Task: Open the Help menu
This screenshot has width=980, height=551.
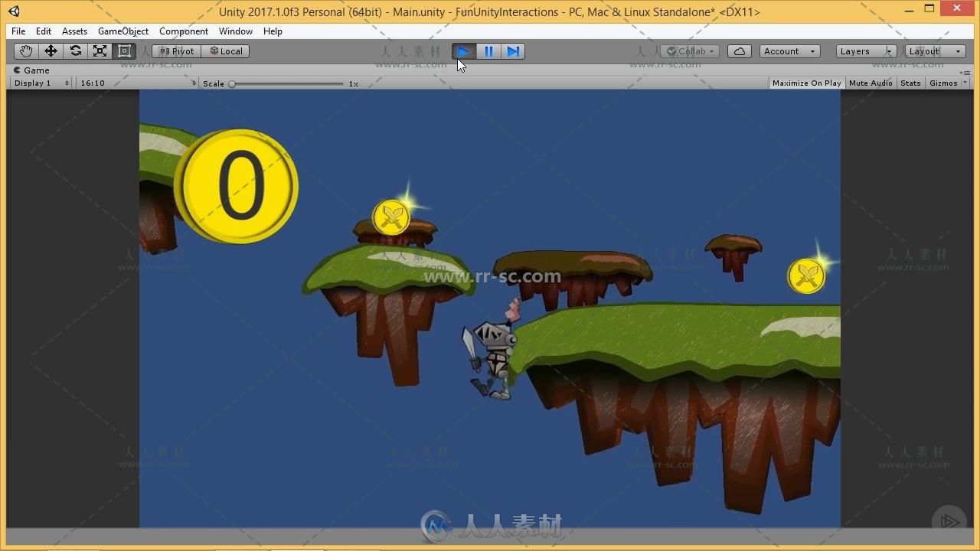Action: coord(273,31)
